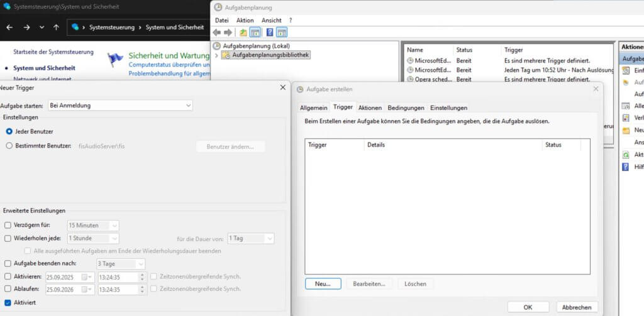Open the Aktion menu
The height and width of the screenshot is (316, 644).
(x=245, y=20)
